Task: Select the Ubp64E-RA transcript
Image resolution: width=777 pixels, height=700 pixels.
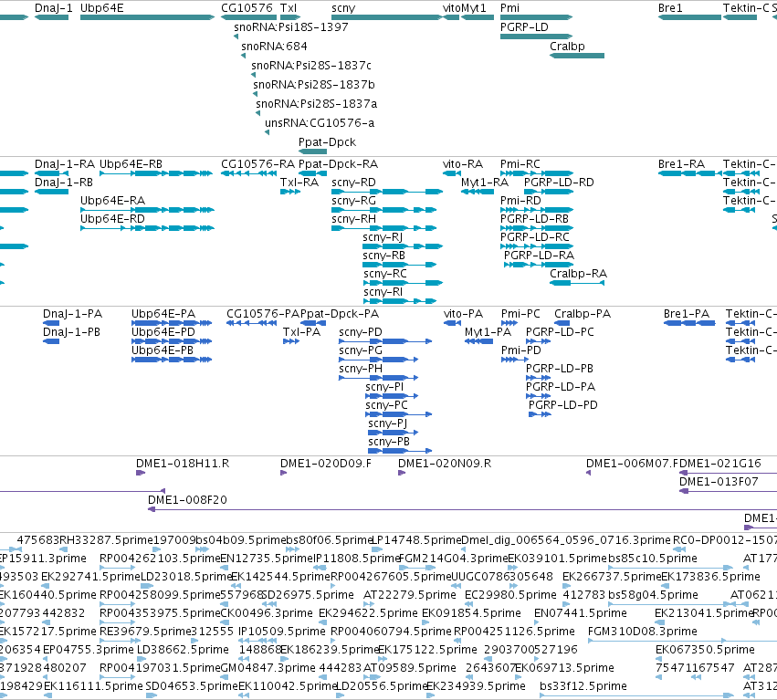Action: [x=147, y=210]
